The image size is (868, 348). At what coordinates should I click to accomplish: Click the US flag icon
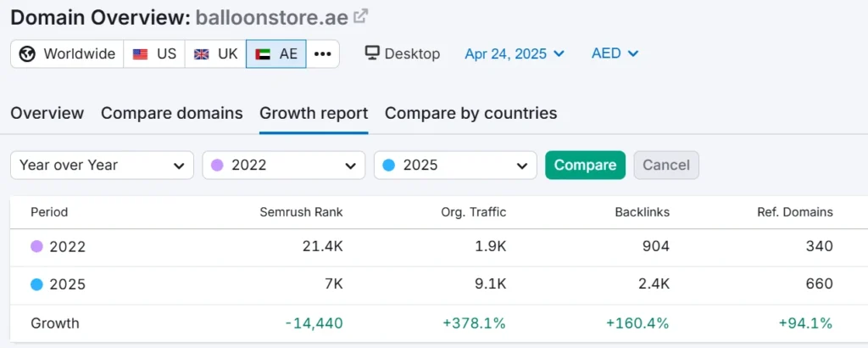(x=140, y=53)
